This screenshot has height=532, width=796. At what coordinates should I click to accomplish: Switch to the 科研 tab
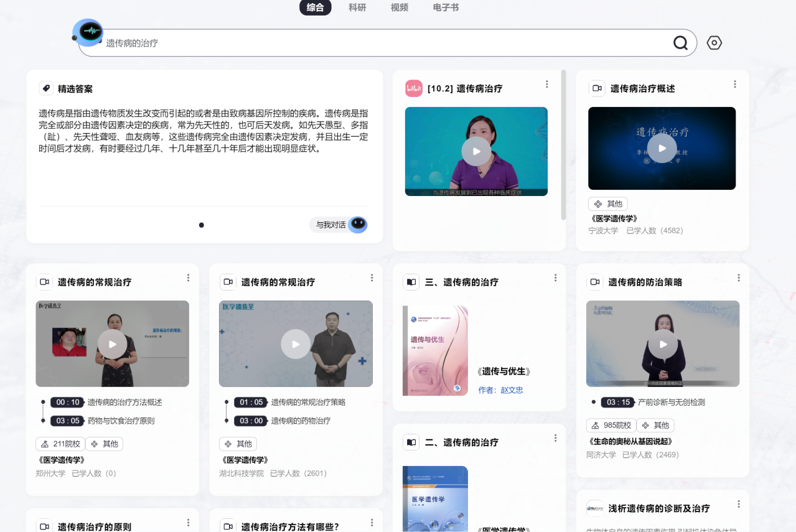(357, 7)
